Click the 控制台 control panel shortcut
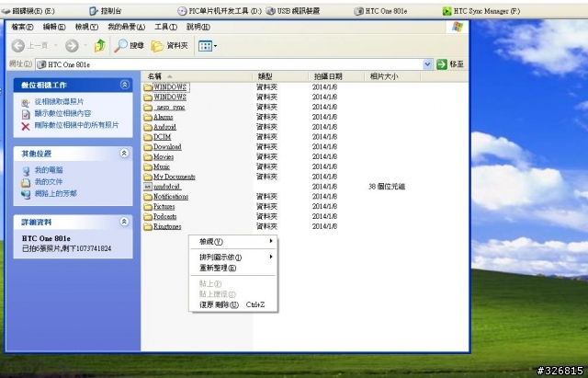Image resolution: width=588 pixels, height=378 pixels. 106,11
